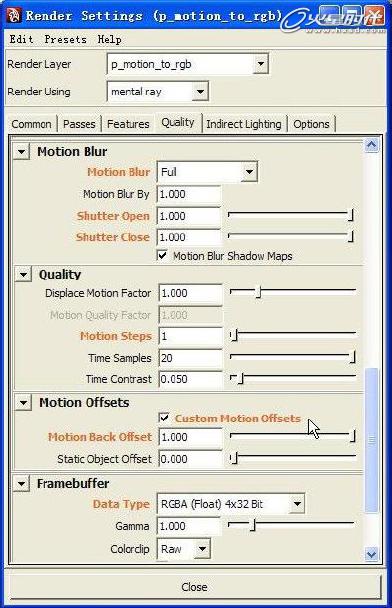Viewport: 392px width, 608px height.
Task: Click the Time Contrast slider
Action: pyautogui.click(x=293, y=378)
